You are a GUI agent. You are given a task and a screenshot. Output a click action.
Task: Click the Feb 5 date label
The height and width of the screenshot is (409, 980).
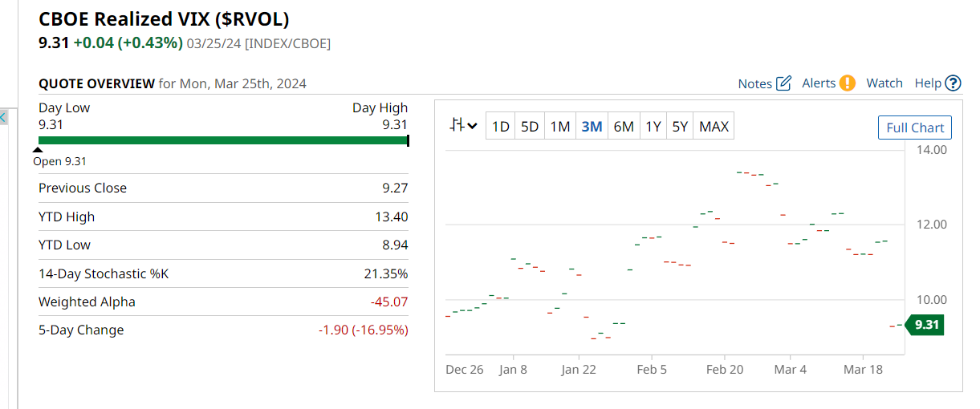click(x=651, y=370)
